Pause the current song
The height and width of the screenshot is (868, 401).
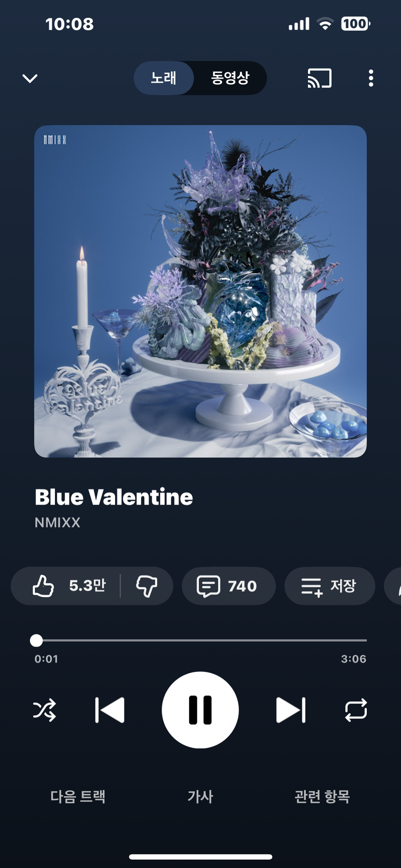[200, 710]
